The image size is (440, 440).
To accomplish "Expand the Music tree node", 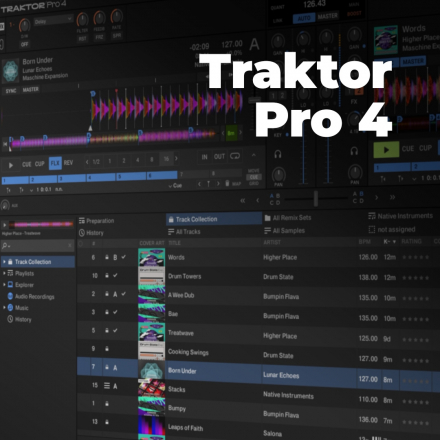I will pos(4,308).
